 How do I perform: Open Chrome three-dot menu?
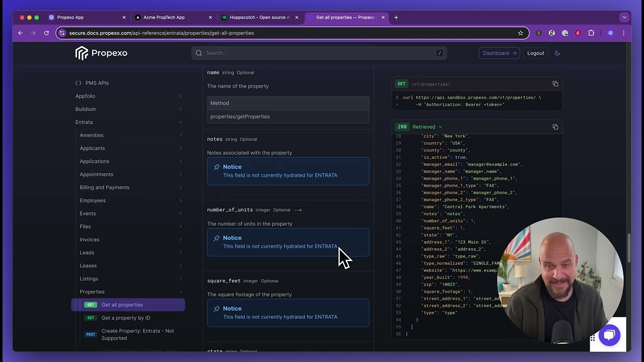coord(623,33)
